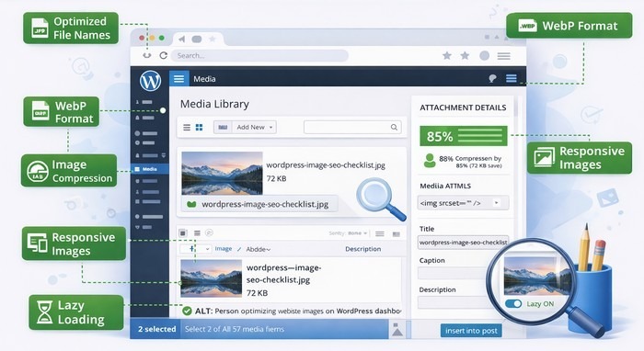Screen dimensions: 644x351
Task: Open hamburger menu at right of Media bar
Action: click(x=512, y=78)
